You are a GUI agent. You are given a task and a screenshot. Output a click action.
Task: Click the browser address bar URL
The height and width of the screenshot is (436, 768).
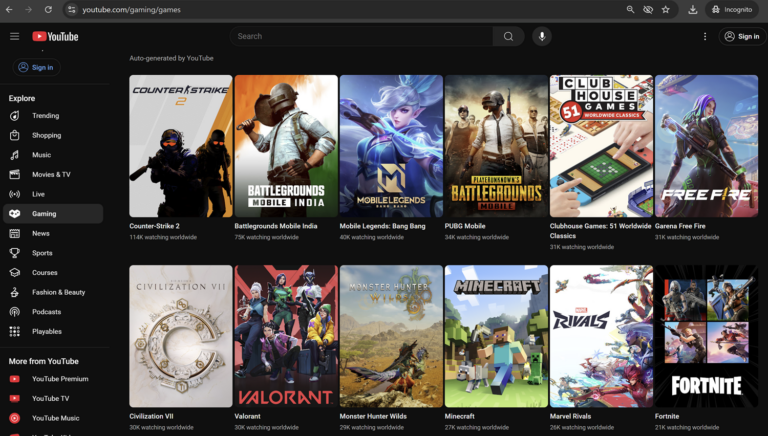tap(131, 9)
